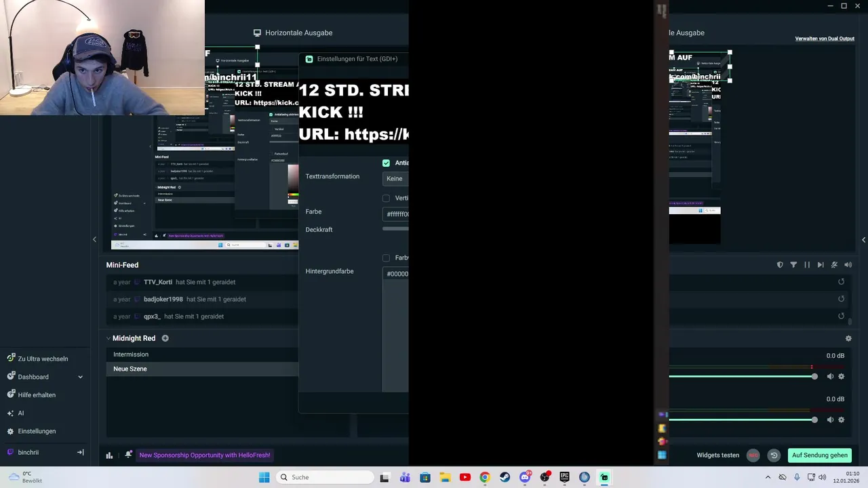Screen dimensions: 868x488
Task: Toggle the replay buffer button
Action: [774, 455]
